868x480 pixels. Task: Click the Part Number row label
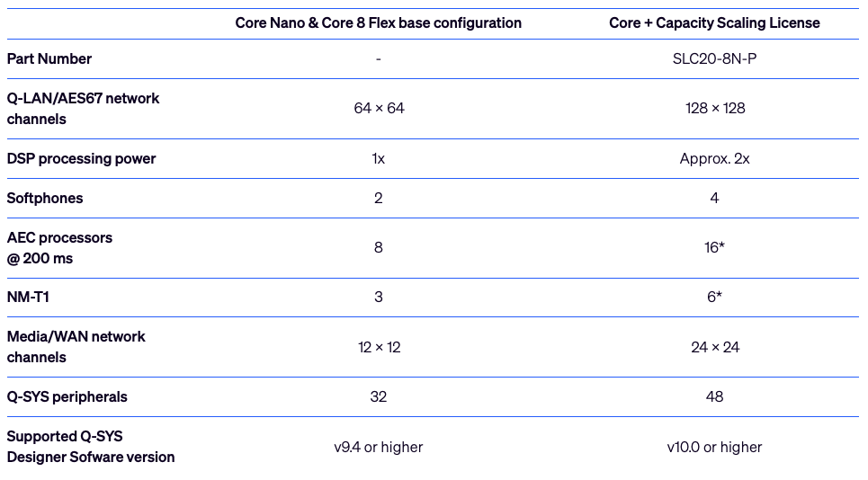49,58
